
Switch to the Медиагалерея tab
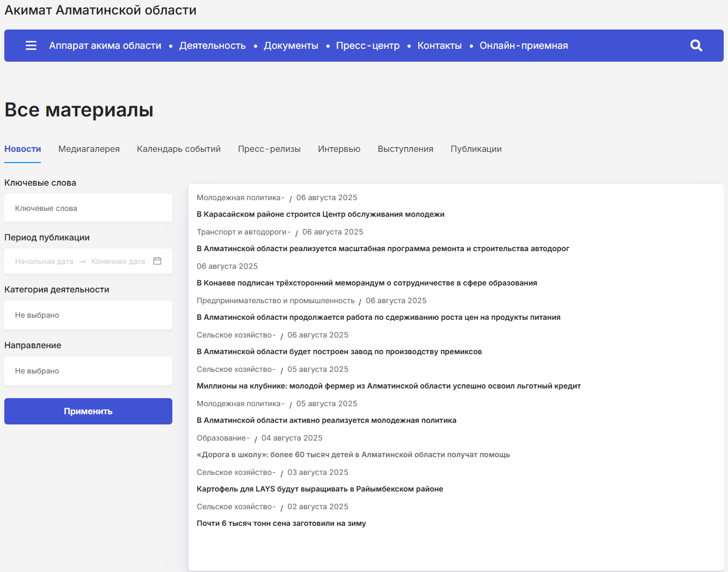tap(89, 149)
